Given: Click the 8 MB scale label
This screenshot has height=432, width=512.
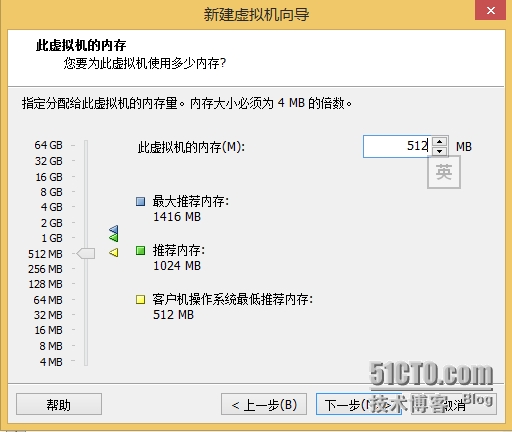Looking at the screenshot, I should point(51,346).
